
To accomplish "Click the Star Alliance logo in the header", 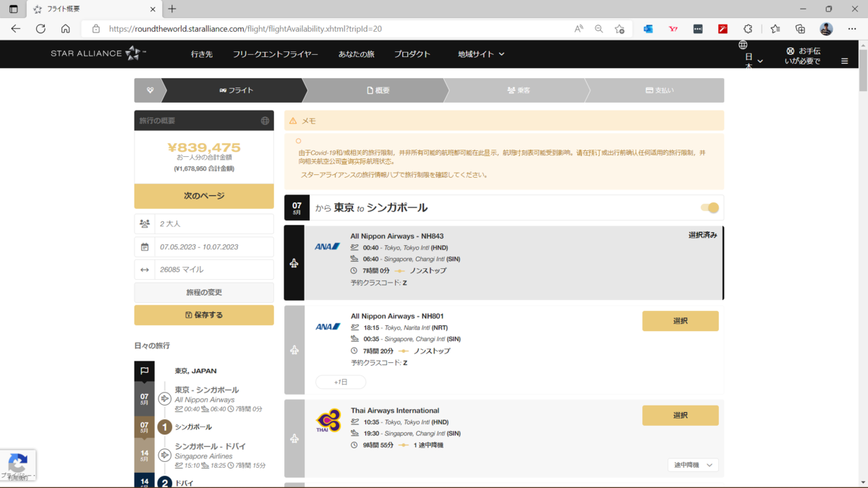I will (98, 53).
